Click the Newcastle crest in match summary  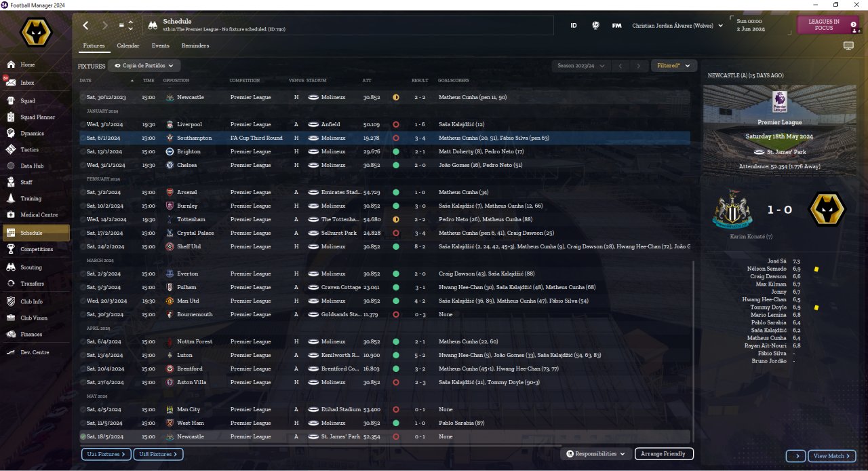coord(732,209)
